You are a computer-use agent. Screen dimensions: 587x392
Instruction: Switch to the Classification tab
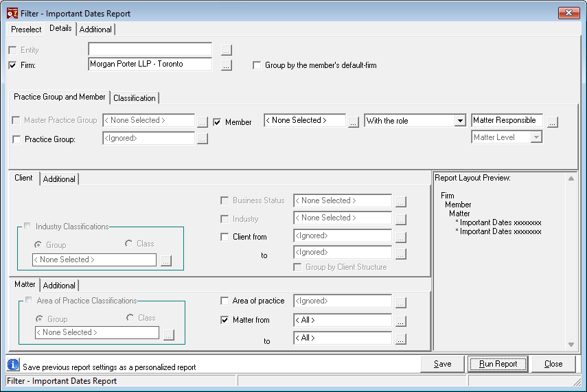135,97
